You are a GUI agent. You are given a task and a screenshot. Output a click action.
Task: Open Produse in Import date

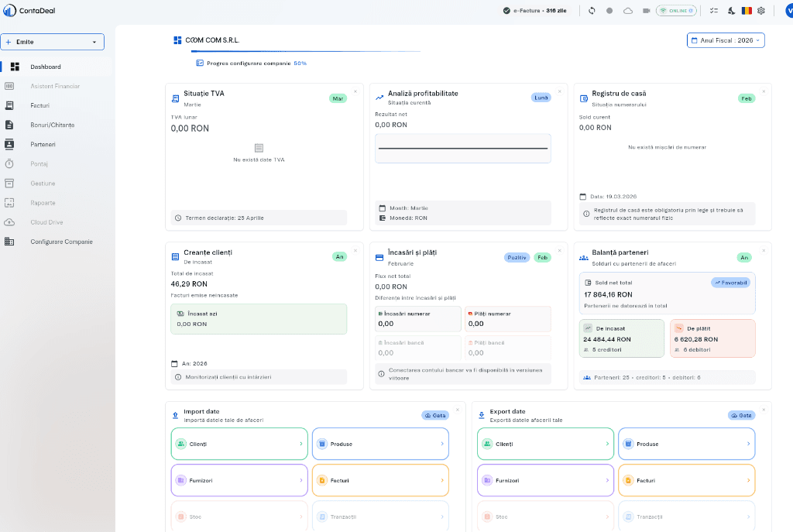[x=380, y=444]
